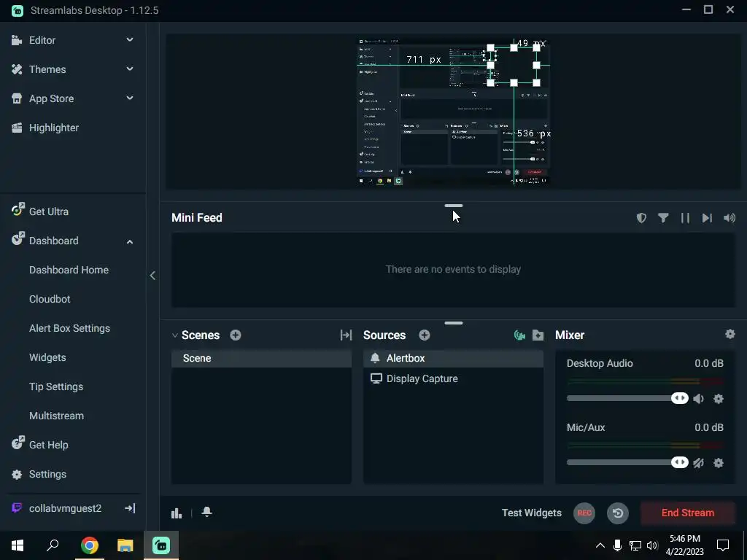Add a source folder
Image resolution: width=747 pixels, height=560 pixels.
[538, 335]
